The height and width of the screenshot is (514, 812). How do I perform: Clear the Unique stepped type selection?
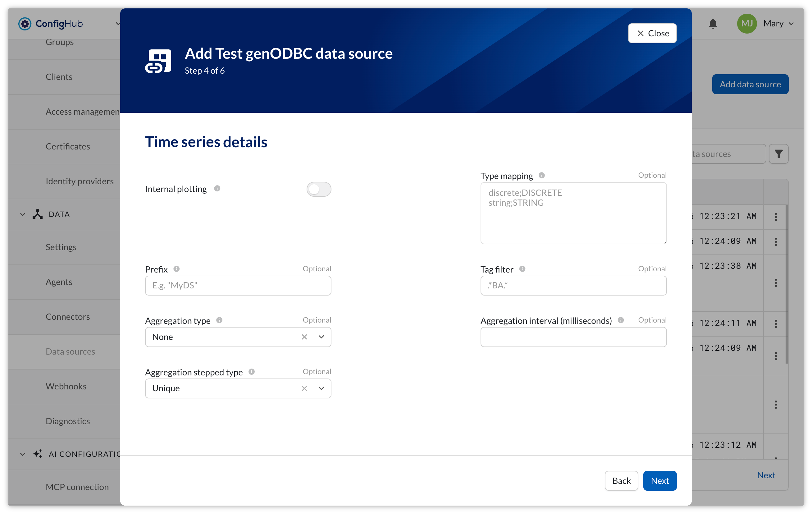[304, 388]
